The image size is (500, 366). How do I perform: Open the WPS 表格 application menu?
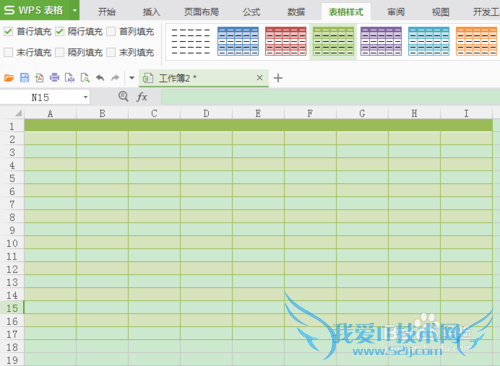[x=35, y=10]
